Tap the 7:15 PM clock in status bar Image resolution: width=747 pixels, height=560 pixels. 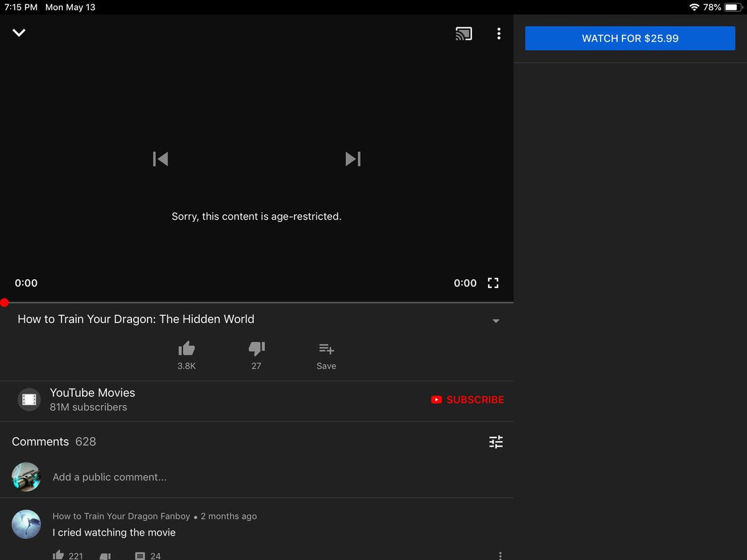pos(21,7)
